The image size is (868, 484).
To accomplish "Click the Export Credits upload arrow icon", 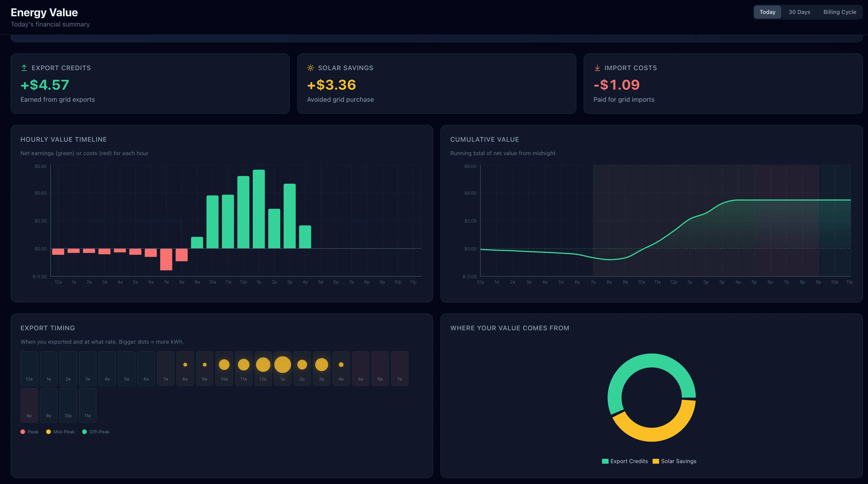I will [24, 68].
